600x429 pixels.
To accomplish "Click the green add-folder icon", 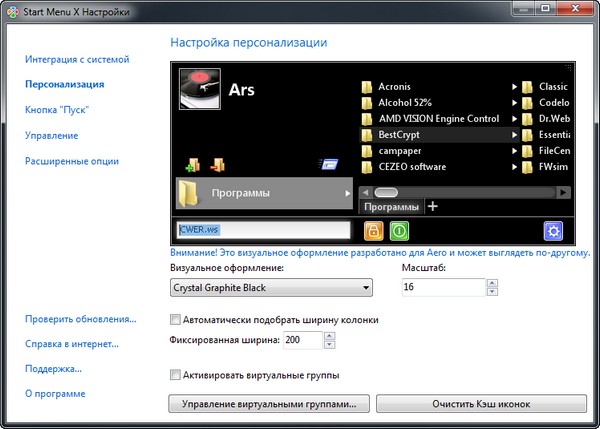I will click(193, 165).
